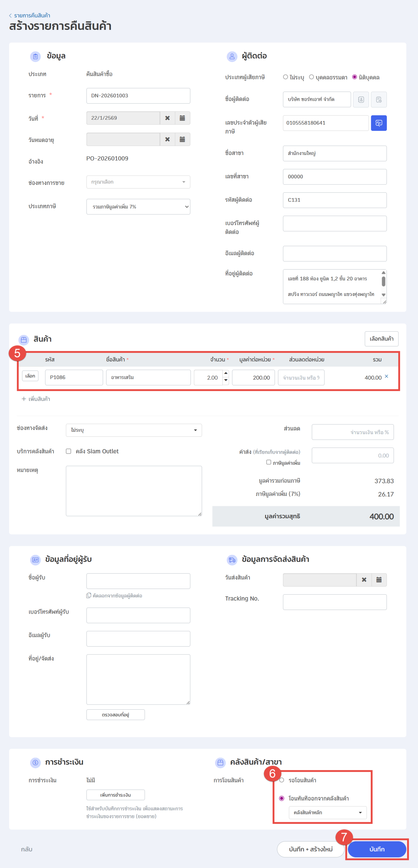Open the คลังสินค้าหลัก warehouse dropdown
This screenshot has width=418, height=868.
point(327,812)
